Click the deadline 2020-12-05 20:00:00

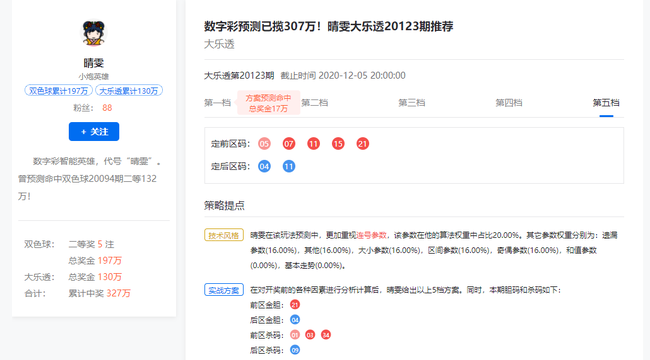[362, 75]
